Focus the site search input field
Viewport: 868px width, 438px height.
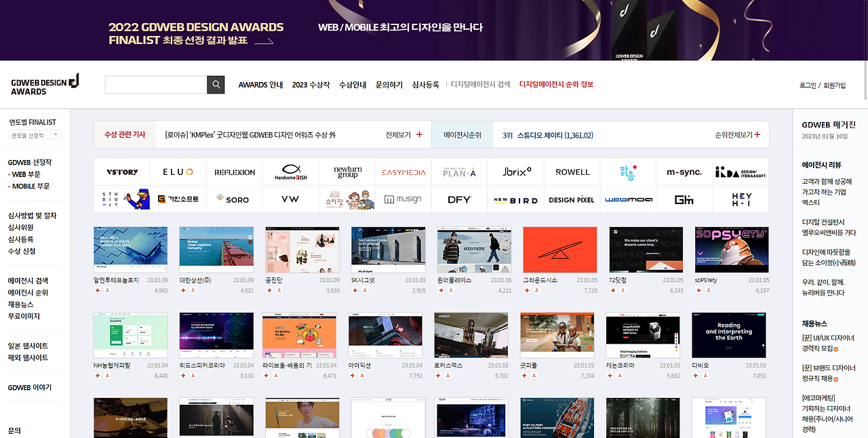pos(156,85)
